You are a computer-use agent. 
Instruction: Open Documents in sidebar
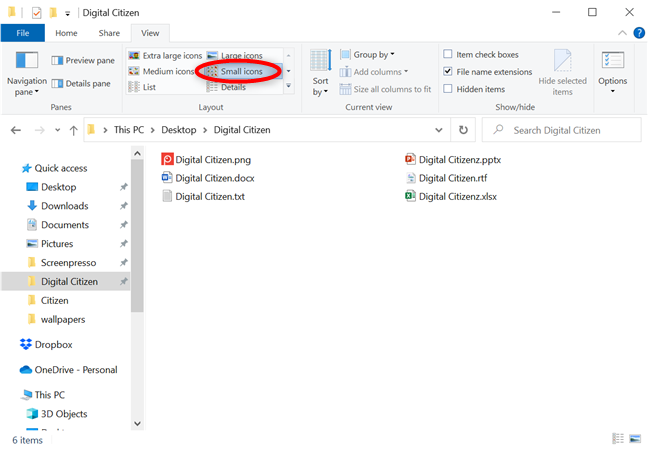point(57,225)
